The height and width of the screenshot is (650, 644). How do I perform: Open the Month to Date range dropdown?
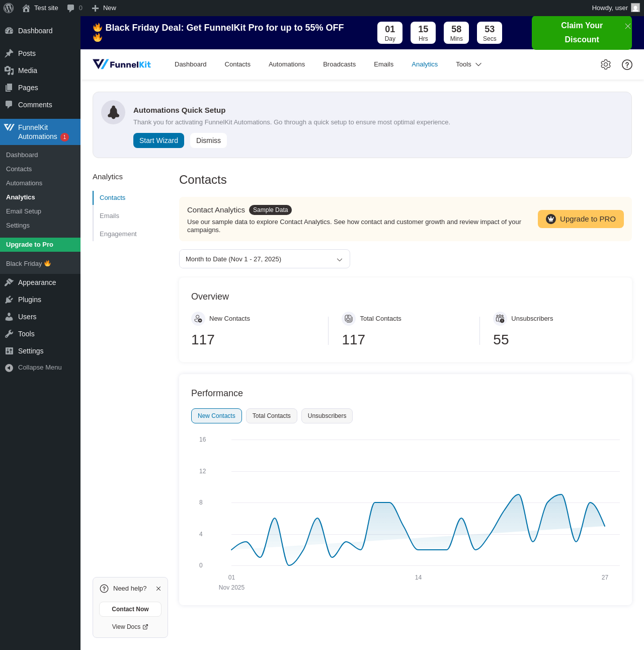pyautogui.click(x=264, y=259)
